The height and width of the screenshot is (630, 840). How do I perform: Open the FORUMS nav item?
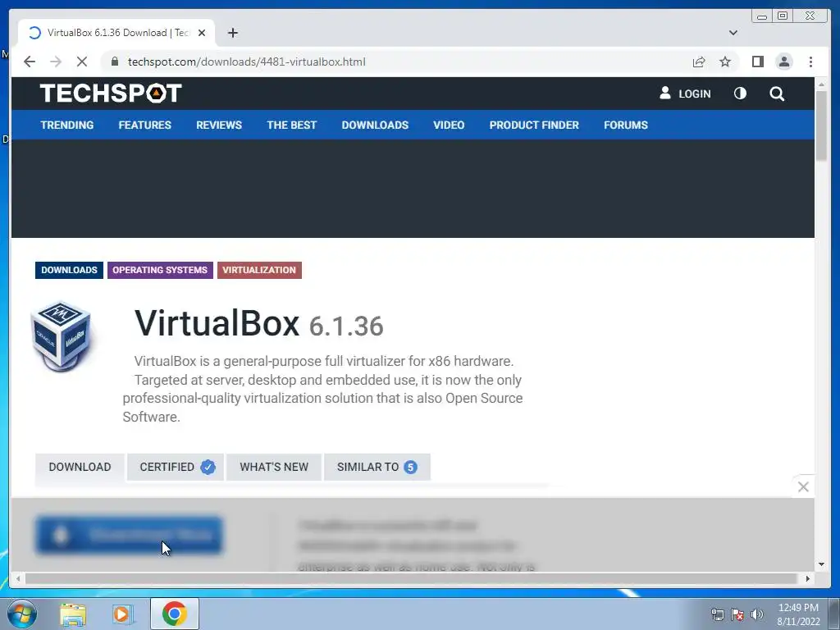[x=626, y=125]
